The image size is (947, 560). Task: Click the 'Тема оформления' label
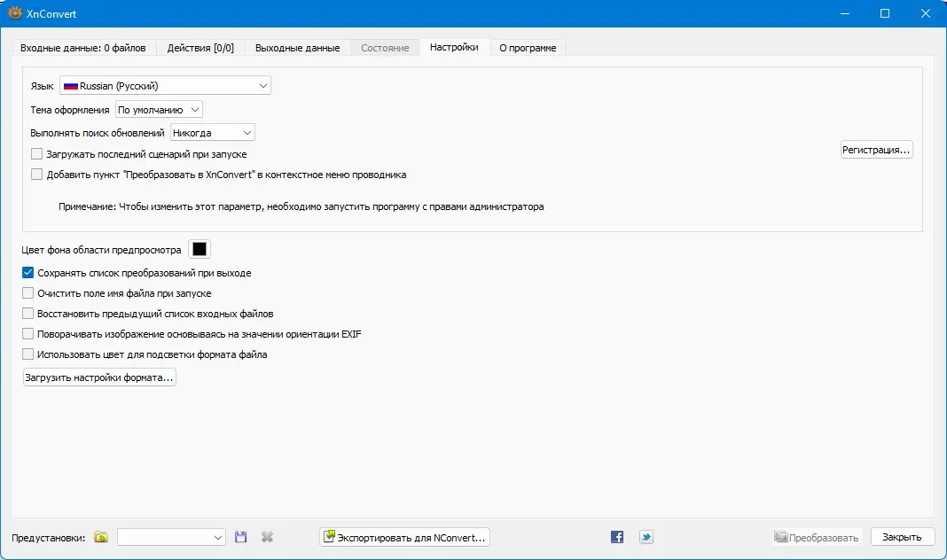(70, 110)
